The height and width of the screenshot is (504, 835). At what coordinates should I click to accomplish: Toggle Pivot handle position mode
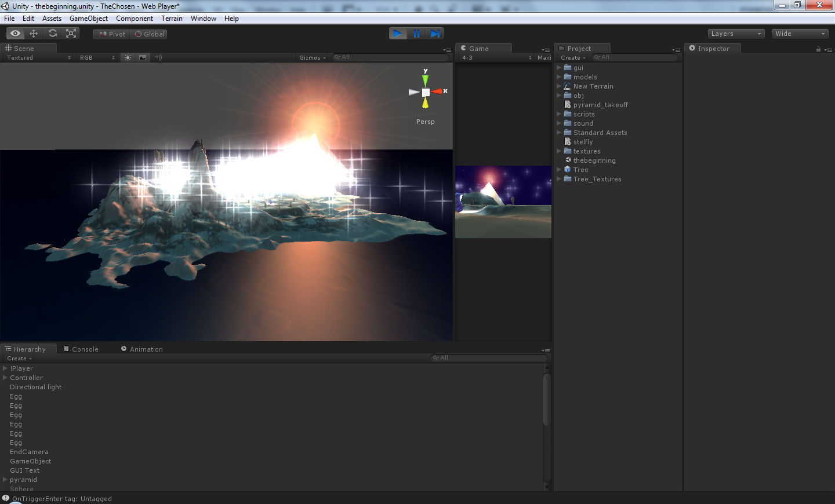tap(112, 34)
